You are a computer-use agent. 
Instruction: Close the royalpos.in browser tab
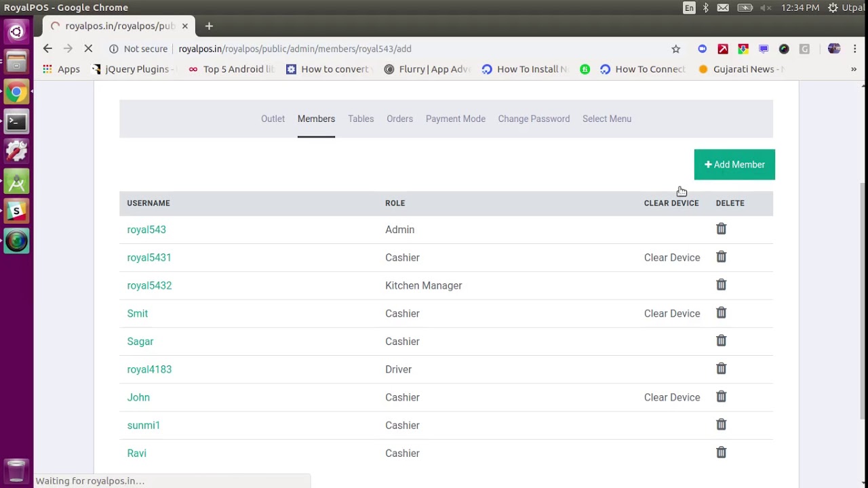tap(184, 26)
